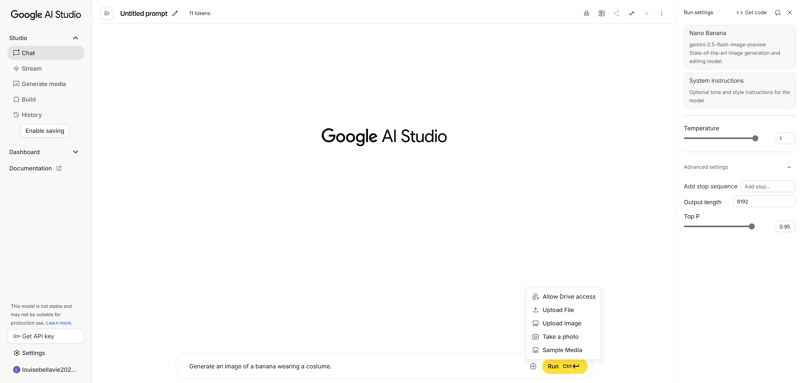
Task: Collapse the left navigation panel icon
Action: click(x=107, y=13)
